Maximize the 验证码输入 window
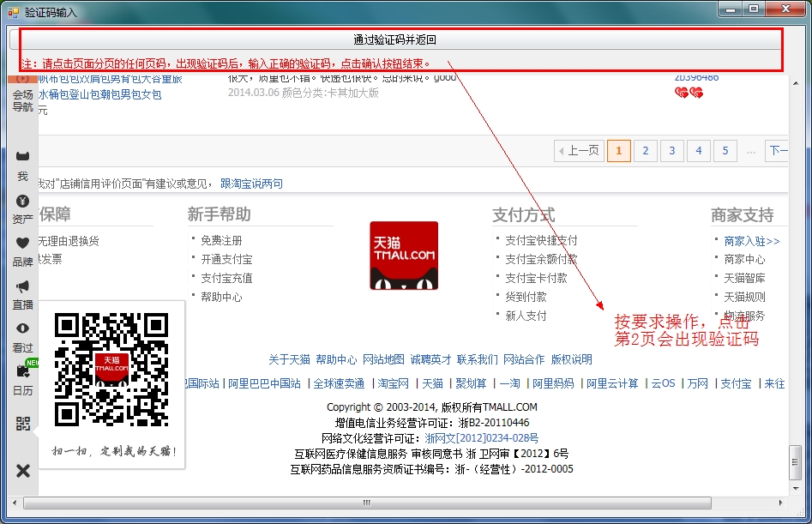The height and width of the screenshot is (524, 812). click(x=754, y=9)
